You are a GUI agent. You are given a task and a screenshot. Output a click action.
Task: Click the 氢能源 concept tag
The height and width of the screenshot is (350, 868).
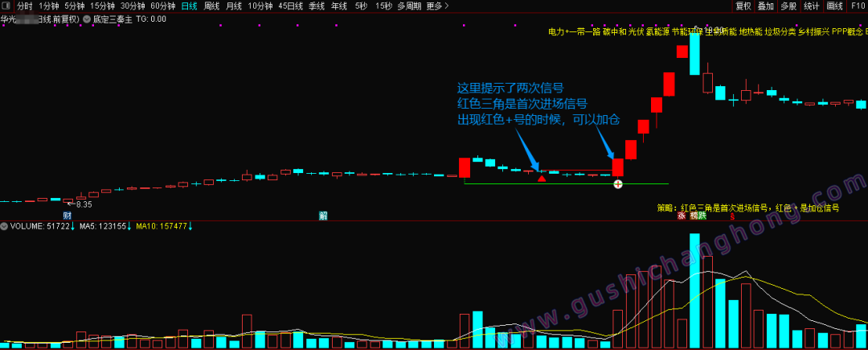(658, 32)
